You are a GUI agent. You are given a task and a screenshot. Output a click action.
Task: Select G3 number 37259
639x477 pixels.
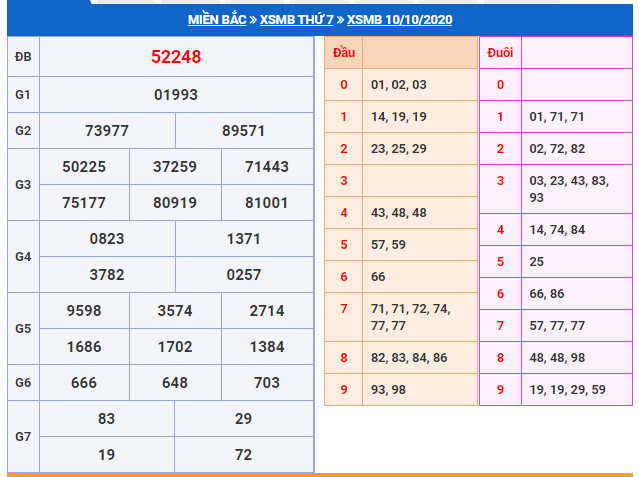tap(175, 167)
